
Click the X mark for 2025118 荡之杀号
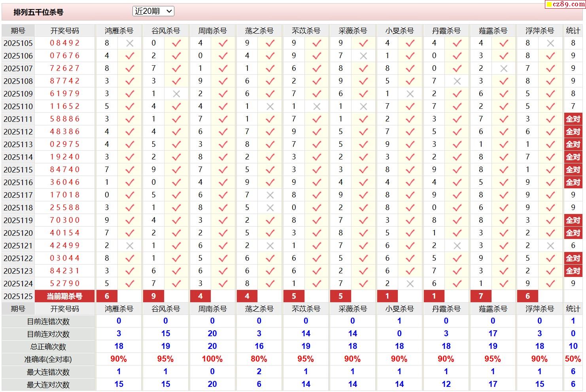[270, 208]
